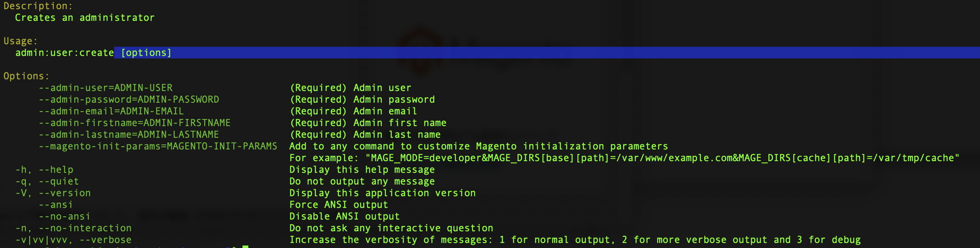Click the -q, --quiet option
Image resolution: width=980 pixels, height=248 pixels.
click(47, 182)
